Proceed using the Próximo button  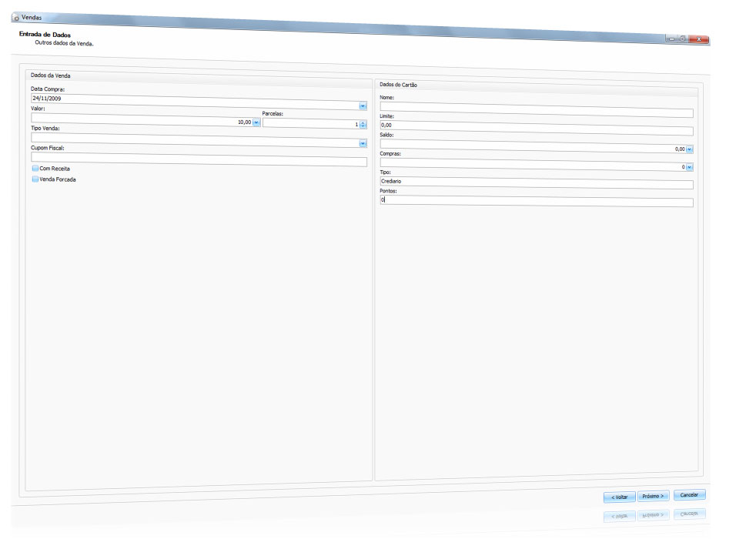tap(653, 496)
